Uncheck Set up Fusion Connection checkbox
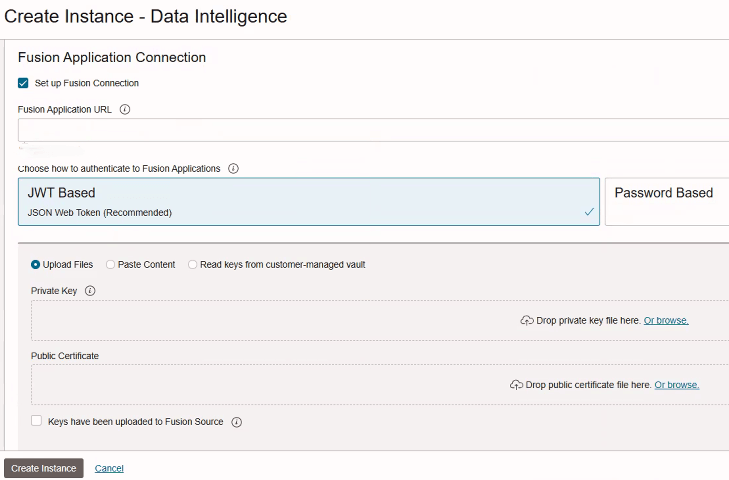Viewport: 729px width, 480px height. click(24, 83)
